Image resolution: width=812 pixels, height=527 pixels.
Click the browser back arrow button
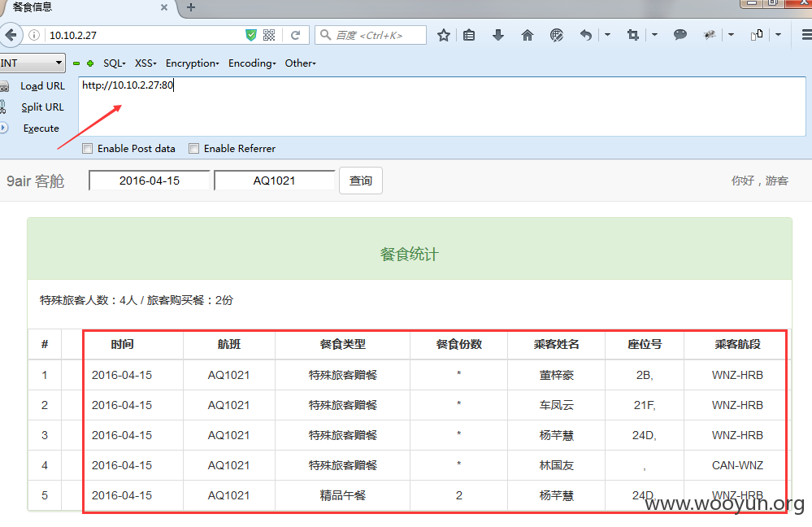(x=11, y=35)
